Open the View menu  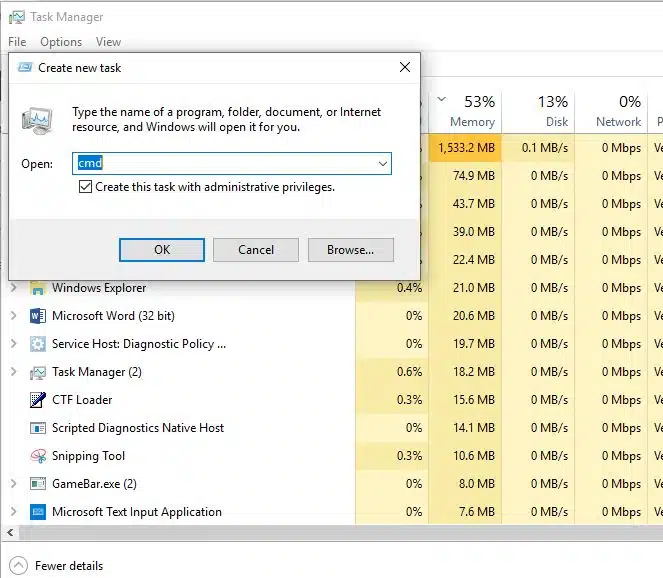click(x=108, y=42)
